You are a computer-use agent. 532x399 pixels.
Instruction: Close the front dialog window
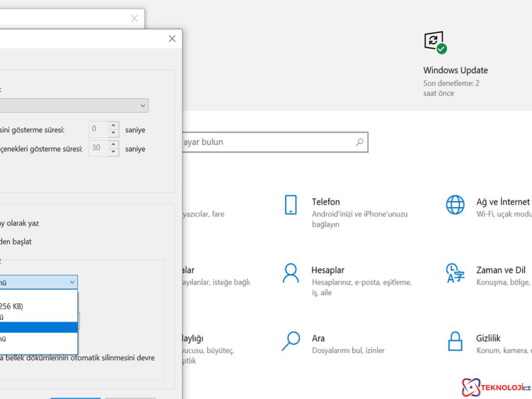coord(172,39)
